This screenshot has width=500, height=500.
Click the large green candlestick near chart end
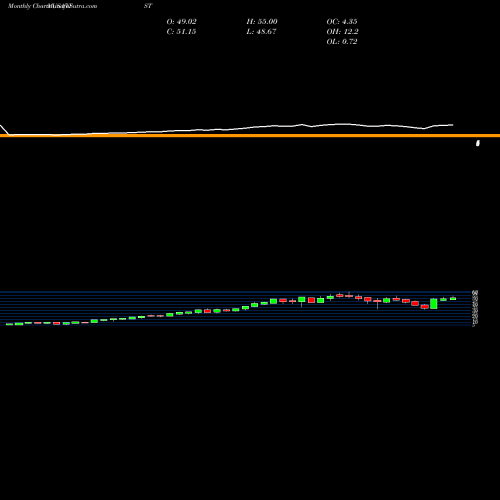(434, 304)
